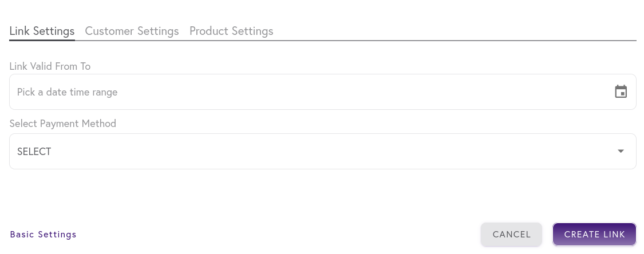Open payment method list via caret
Image resolution: width=644 pixels, height=254 pixels.
pos(621,151)
